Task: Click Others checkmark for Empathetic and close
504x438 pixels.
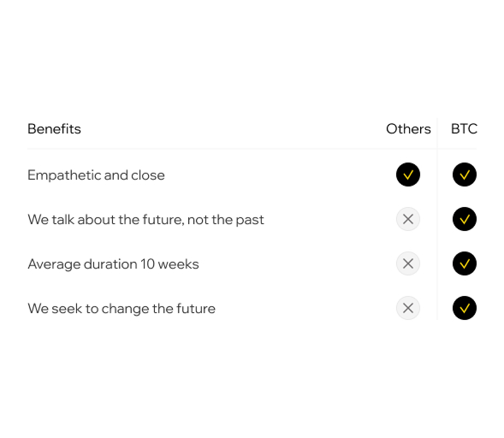Action: pyautogui.click(x=408, y=175)
